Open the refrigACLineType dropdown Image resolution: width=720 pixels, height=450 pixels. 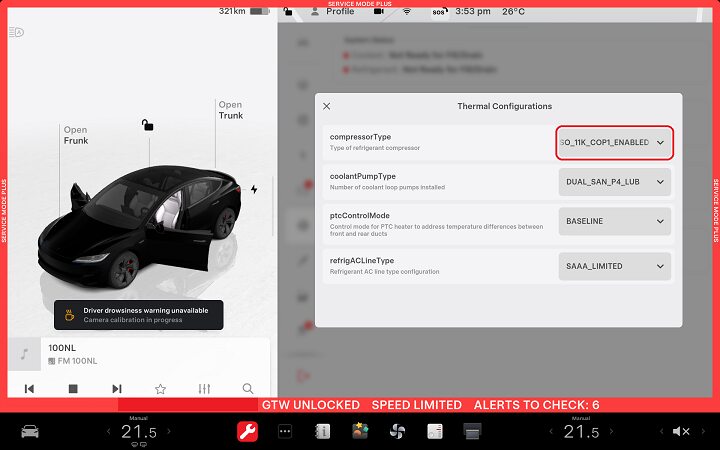pos(615,266)
